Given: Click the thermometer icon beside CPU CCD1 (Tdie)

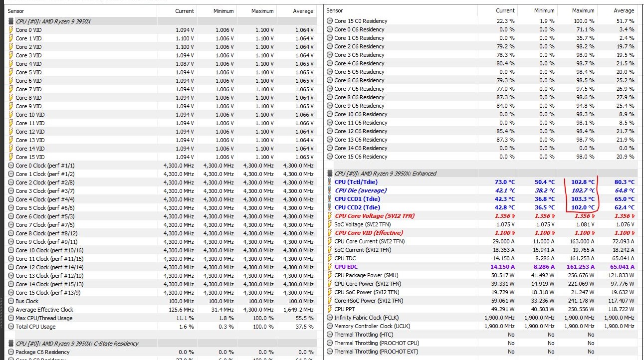Looking at the screenshot, I should [x=329, y=199].
